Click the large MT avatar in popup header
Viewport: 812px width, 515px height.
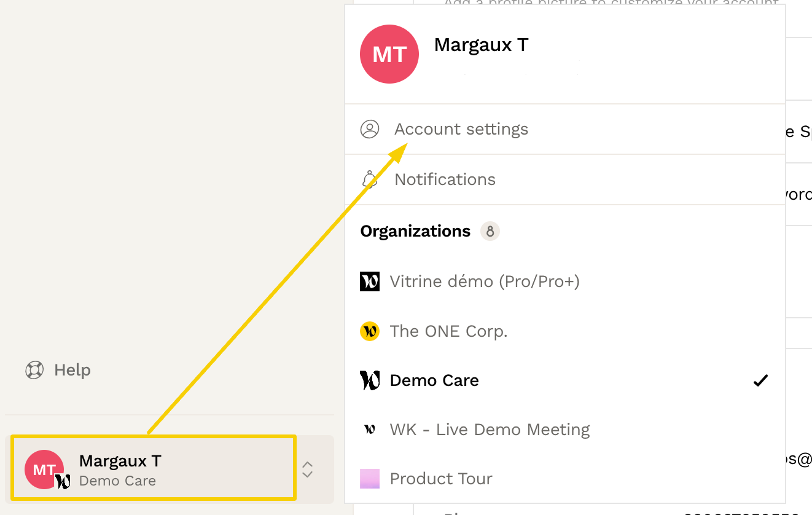[x=389, y=54]
